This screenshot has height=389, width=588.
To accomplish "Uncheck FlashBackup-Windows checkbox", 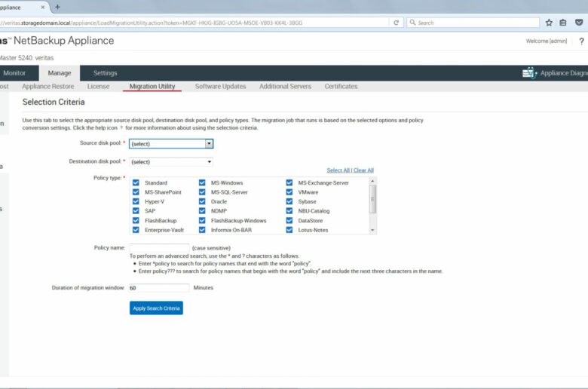I will pyautogui.click(x=202, y=221).
